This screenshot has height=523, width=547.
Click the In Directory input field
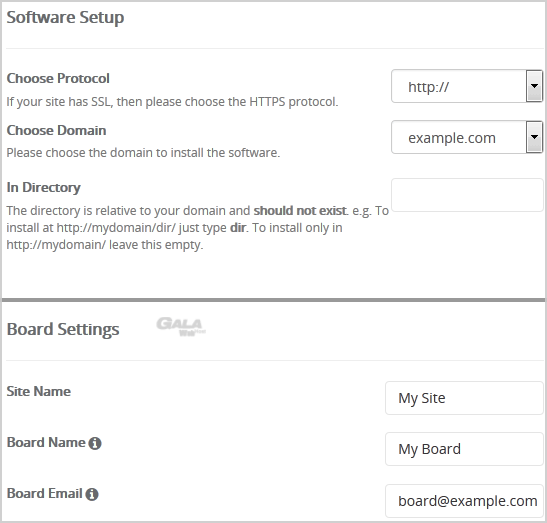point(467,195)
